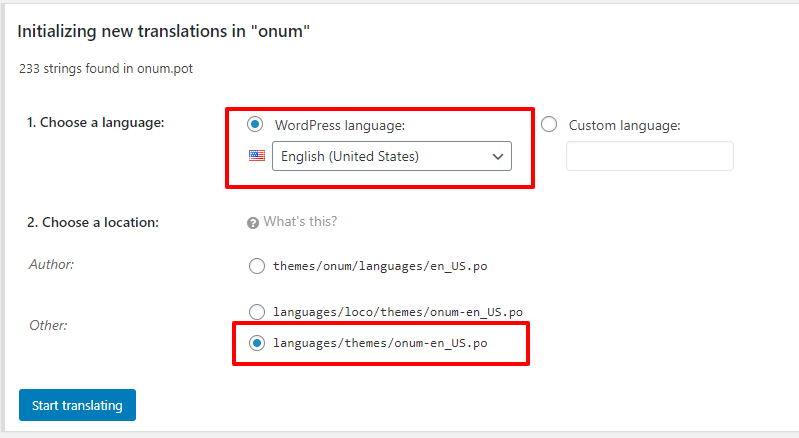The width and height of the screenshot is (799, 438).
Task: Click the Custom language text field
Action: click(649, 156)
